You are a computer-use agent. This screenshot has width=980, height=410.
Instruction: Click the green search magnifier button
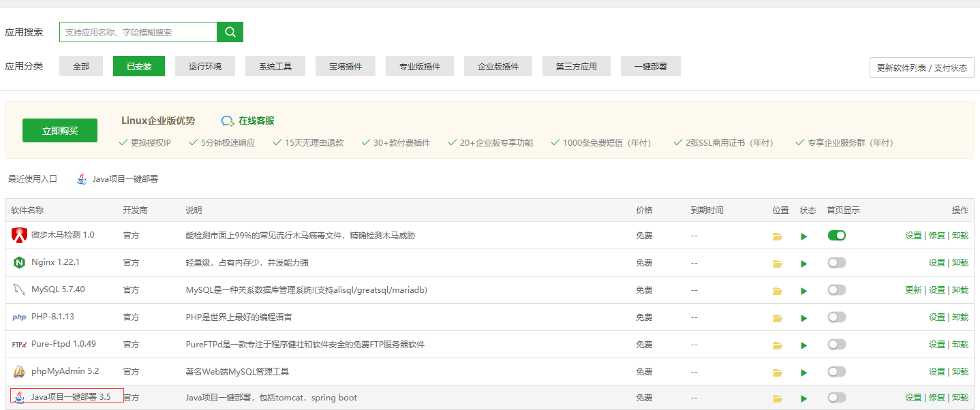pos(230,32)
